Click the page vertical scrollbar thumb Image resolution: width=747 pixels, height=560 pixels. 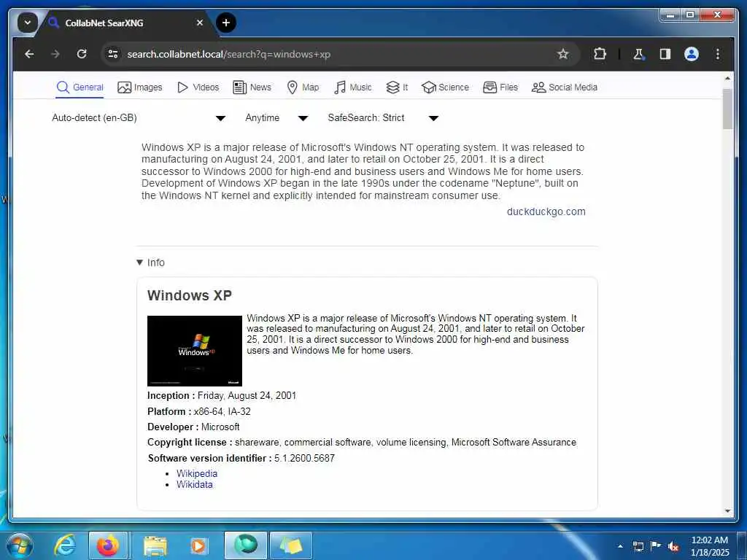pos(727,109)
